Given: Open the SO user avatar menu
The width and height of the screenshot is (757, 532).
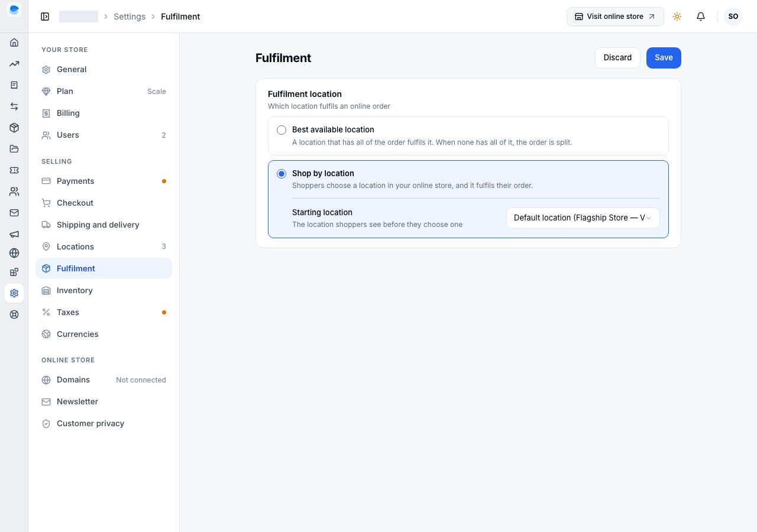Looking at the screenshot, I should click(733, 17).
